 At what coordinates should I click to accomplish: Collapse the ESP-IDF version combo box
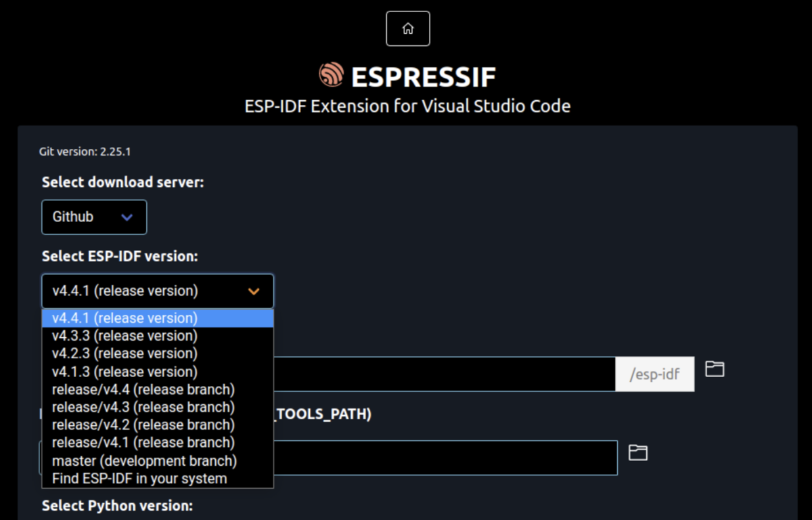(158, 291)
